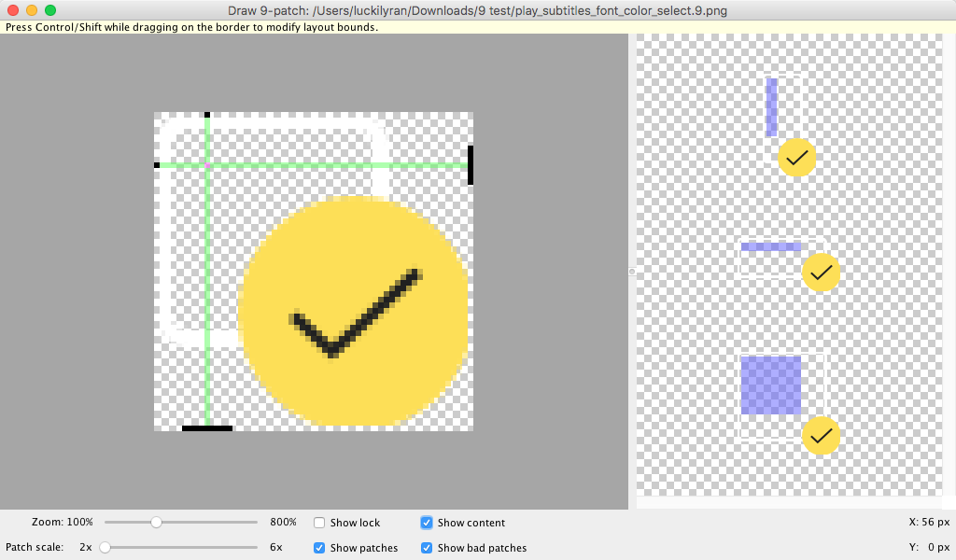Image resolution: width=956 pixels, height=560 pixels.
Task: Click the 800% zoom label
Action: (283, 523)
